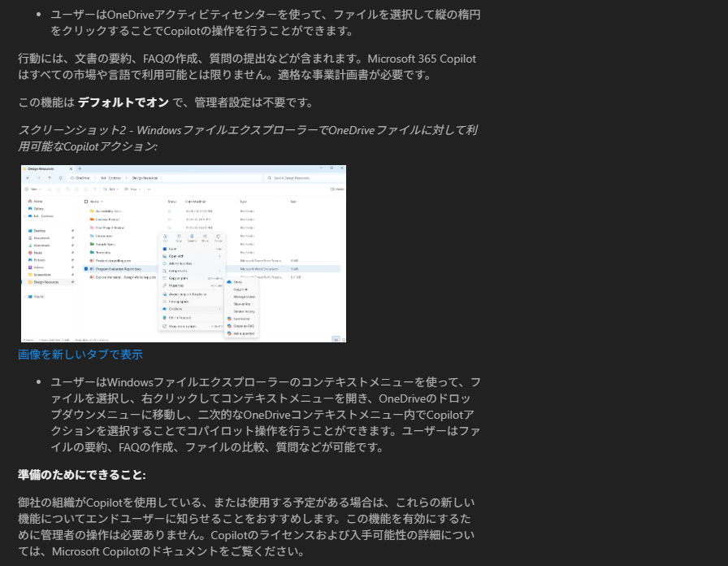Viewport: 728px width, 566px height.
Task: Open the Home icon in Explorer sidebar
Action: 30,201
